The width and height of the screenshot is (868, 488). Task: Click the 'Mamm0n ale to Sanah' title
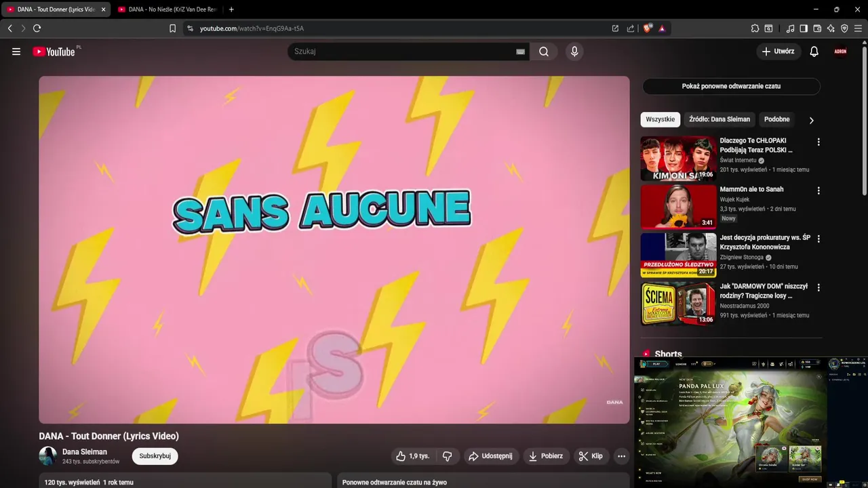pyautogui.click(x=751, y=190)
